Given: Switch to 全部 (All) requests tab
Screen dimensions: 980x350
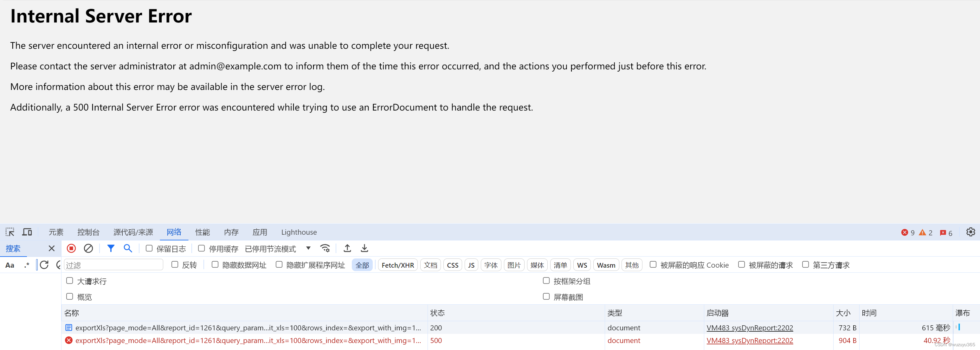Looking at the screenshot, I should pyautogui.click(x=362, y=266).
